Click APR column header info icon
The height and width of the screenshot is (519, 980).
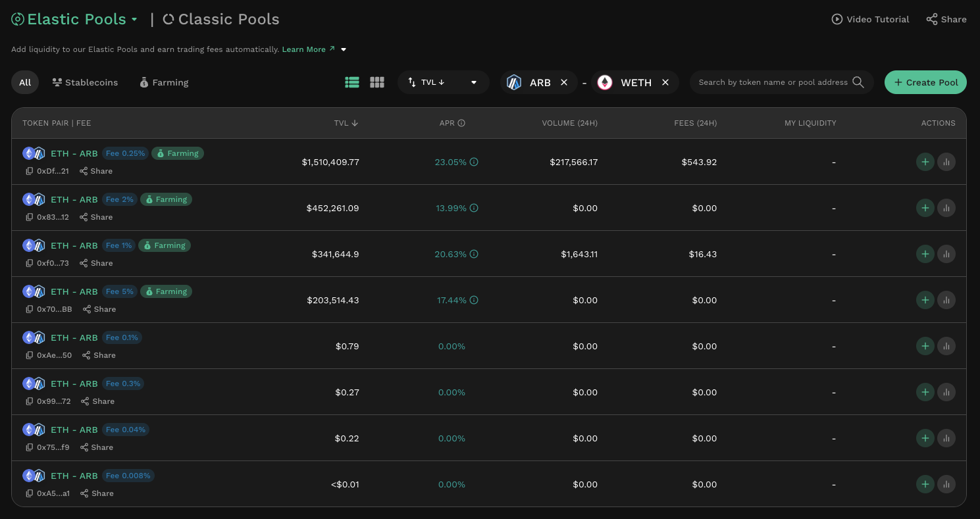(x=461, y=123)
